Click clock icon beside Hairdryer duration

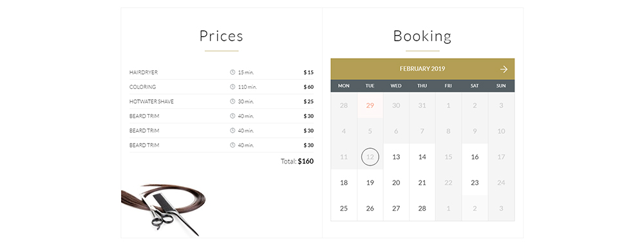232,72
